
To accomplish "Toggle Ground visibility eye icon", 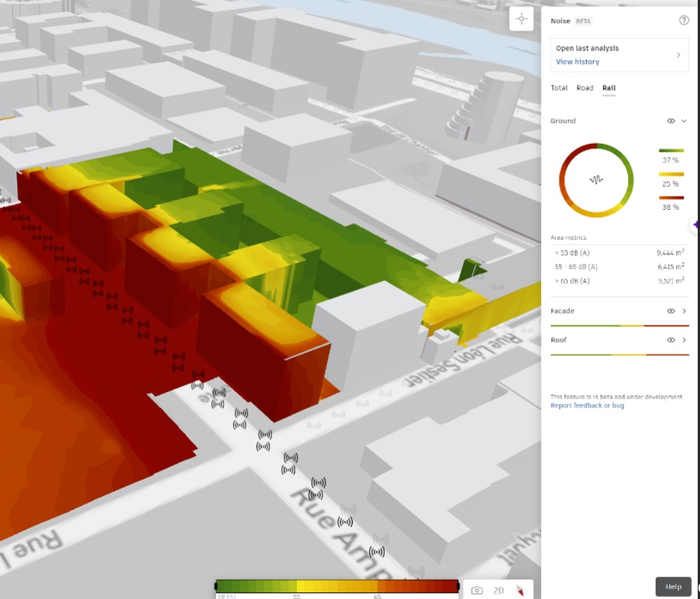I will tap(671, 121).
